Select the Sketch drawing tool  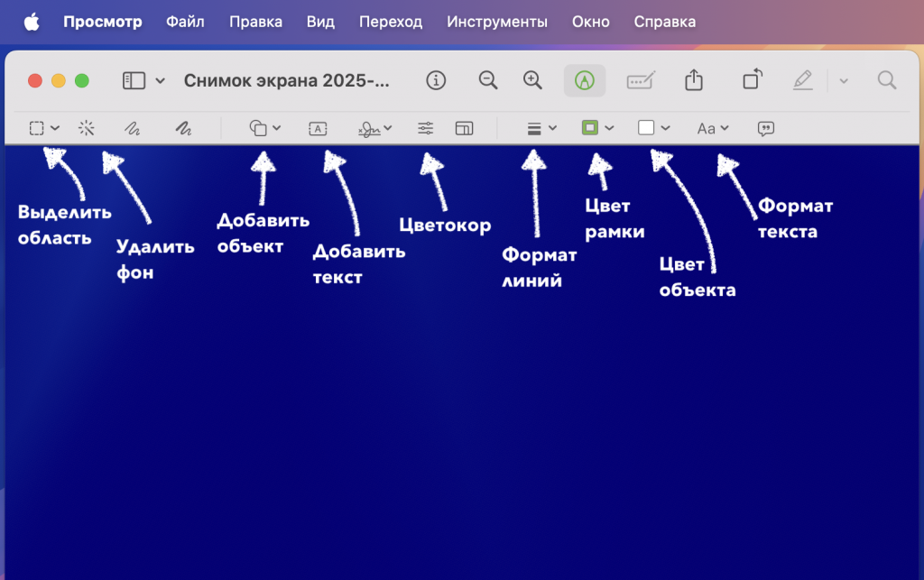click(132, 128)
